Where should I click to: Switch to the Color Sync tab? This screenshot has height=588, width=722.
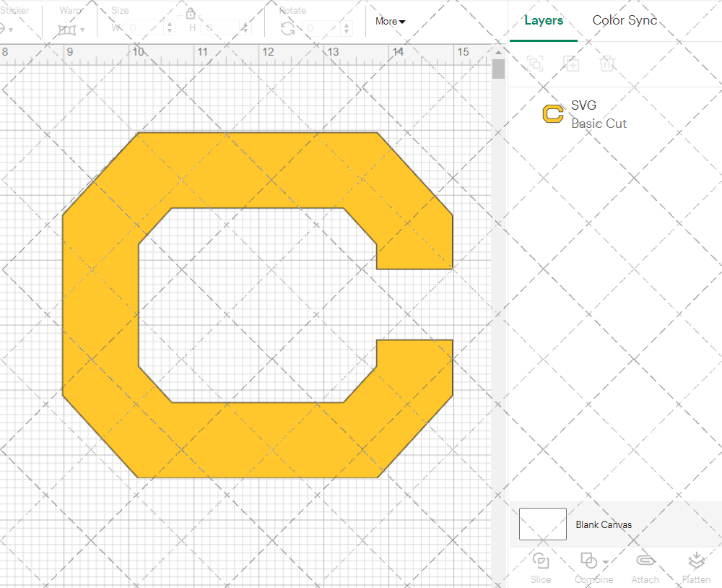[624, 20]
